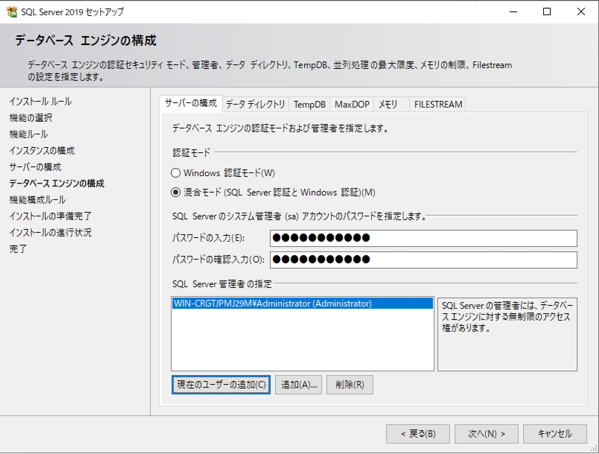Image resolution: width=599 pixels, height=454 pixels.
Task: Open the メモリ tab
Action: click(x=391, y=104)
